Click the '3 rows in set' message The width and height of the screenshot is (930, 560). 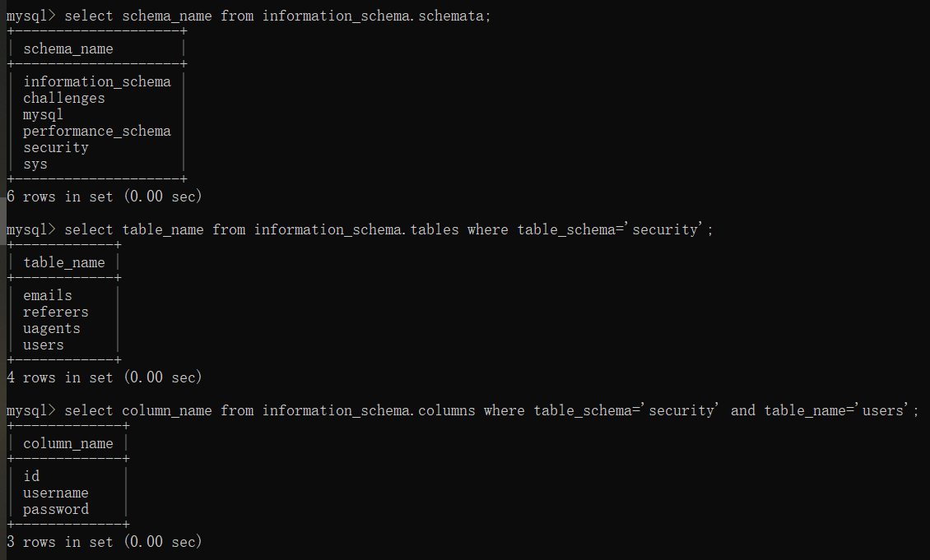point(104,542)
